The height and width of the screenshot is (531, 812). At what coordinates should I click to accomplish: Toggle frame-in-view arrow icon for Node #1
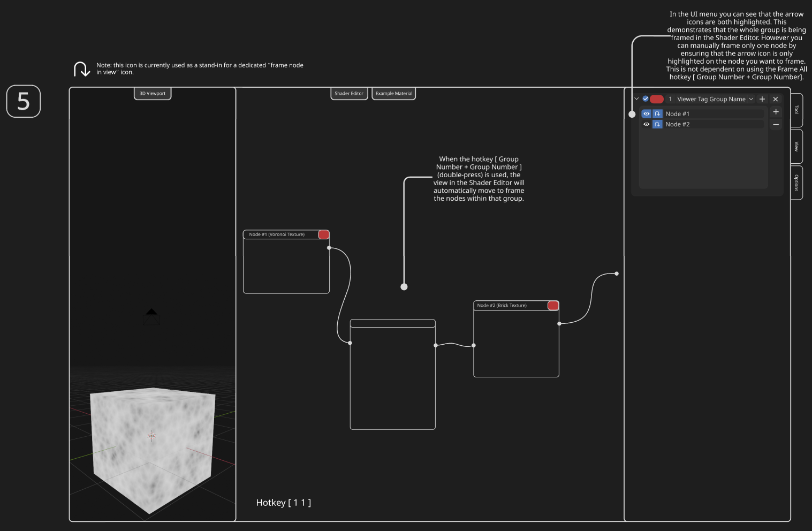click(x=657, y=114)
